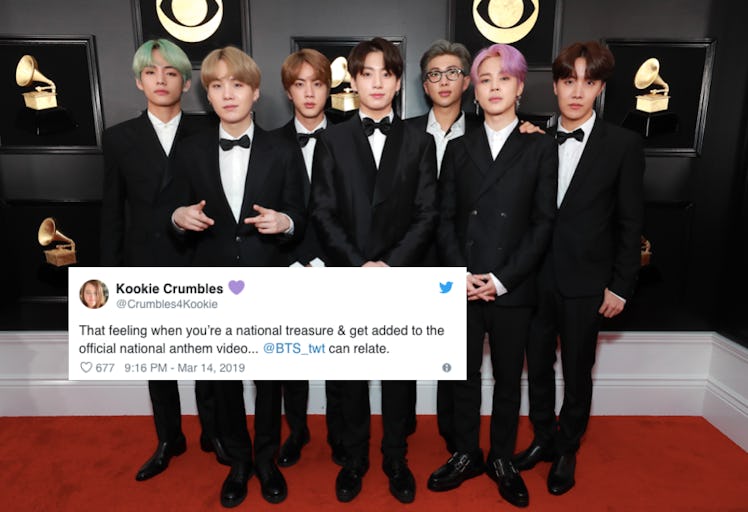
Task: Click the blue Twitter bird logo
Action: 446,287
